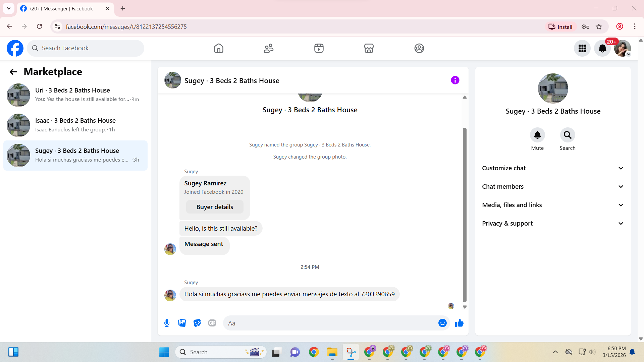644x362 pixels.
Task: Click the Facebook logo
Action: [x=15, y=48]
